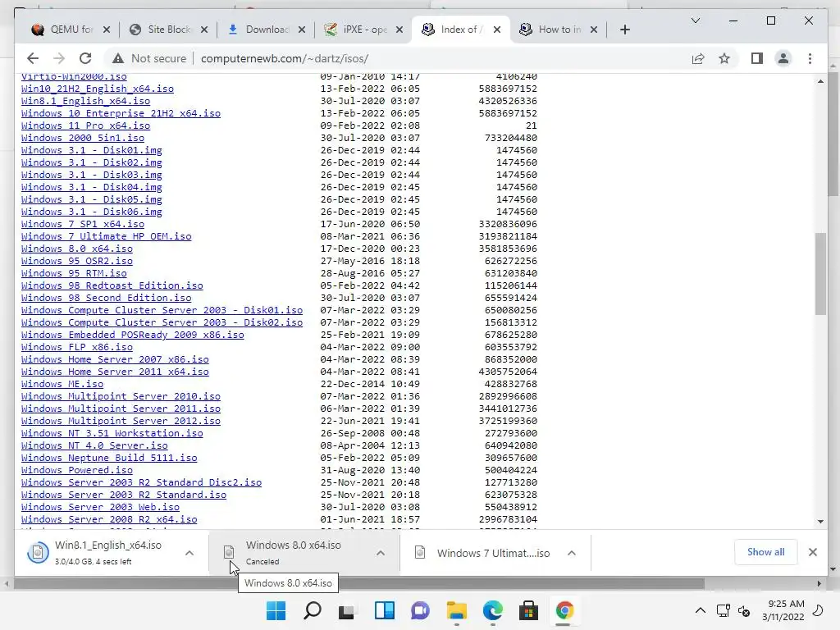This screenshot has height=630, width=840.
Task: Open the Win10_21H2_English_x64.iso link
Action: tap(98, 89)
